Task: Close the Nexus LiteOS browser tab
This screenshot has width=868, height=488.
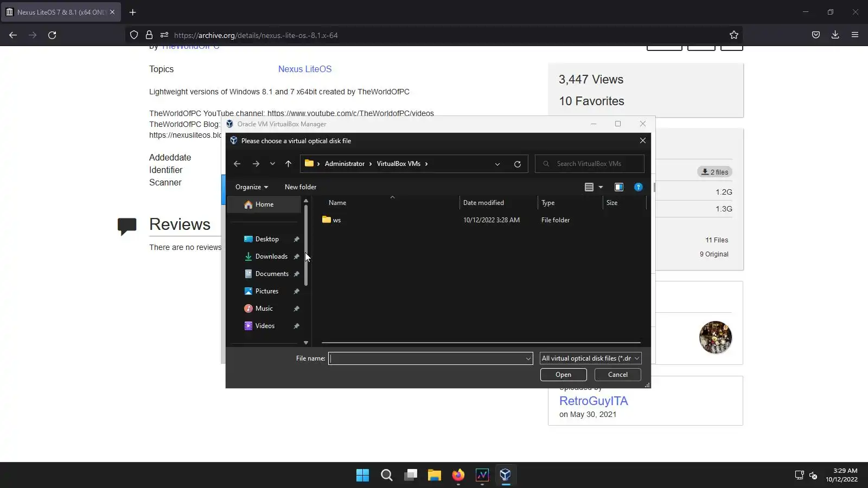Action: pos(112,12)
